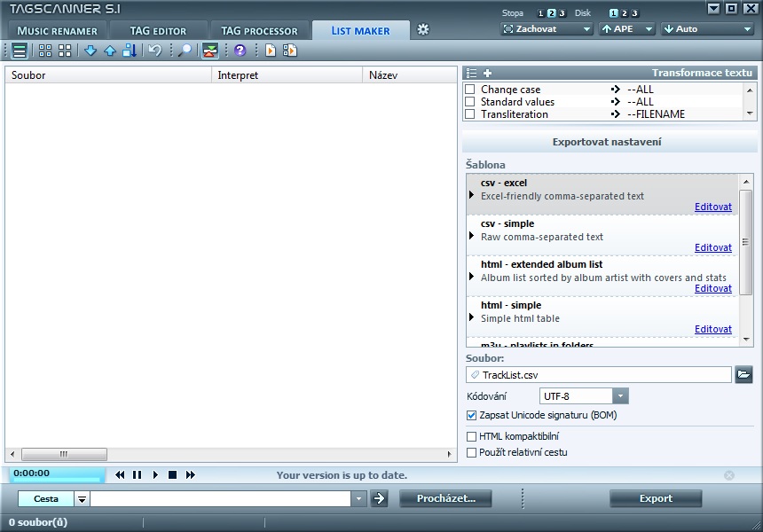Click the playback position bar at 0:00:00

[55, 479]
